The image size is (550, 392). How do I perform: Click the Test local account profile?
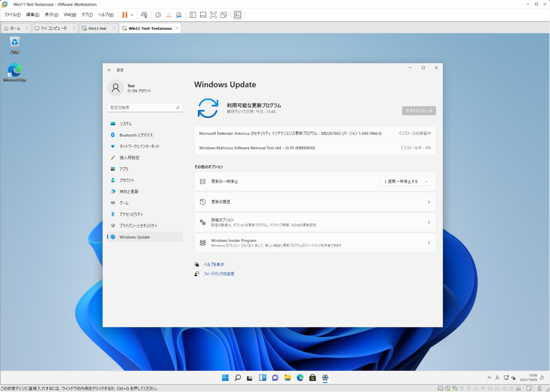coord(129,88)
